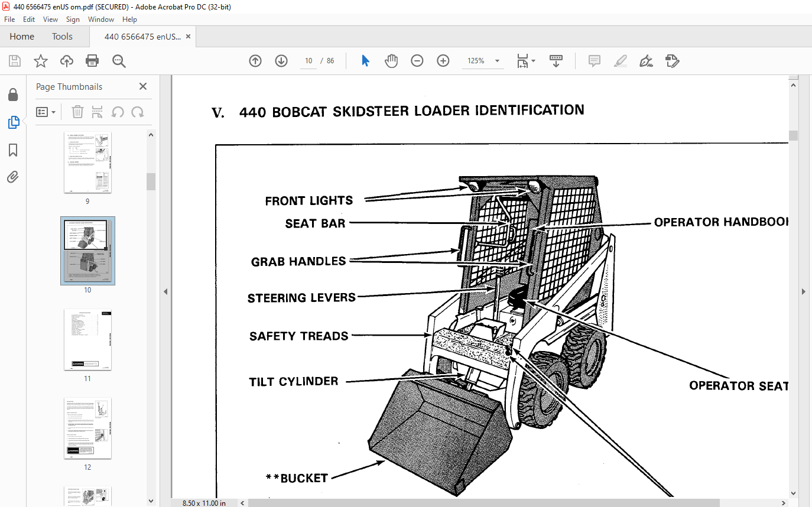The image size is (812, 507).
Task: Click the Save file icon
Action: coord(15,61)
